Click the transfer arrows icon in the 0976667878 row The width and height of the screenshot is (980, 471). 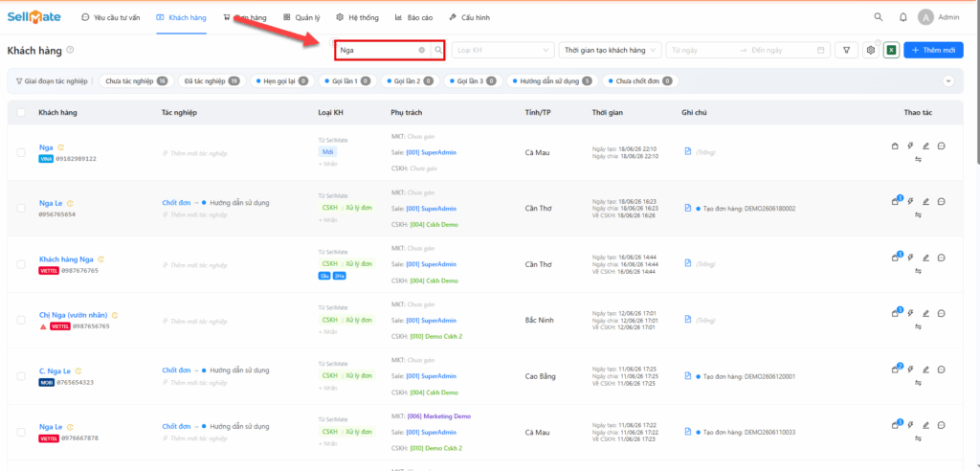click(918, 438)
